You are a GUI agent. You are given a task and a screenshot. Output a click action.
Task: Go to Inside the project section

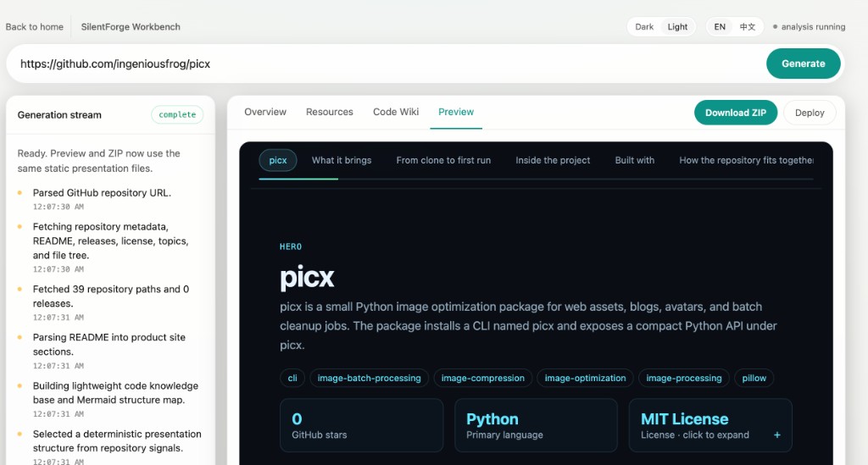pos(553,160)
